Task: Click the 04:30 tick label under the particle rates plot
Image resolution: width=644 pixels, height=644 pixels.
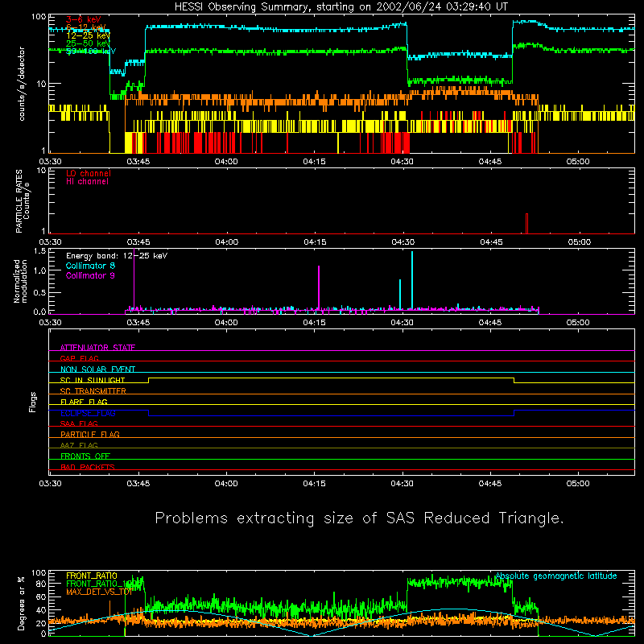Action: (x=403, y=242)
